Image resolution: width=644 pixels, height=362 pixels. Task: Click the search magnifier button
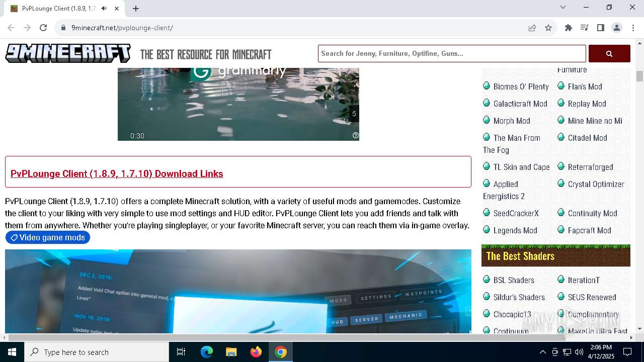tap(609, 53)
